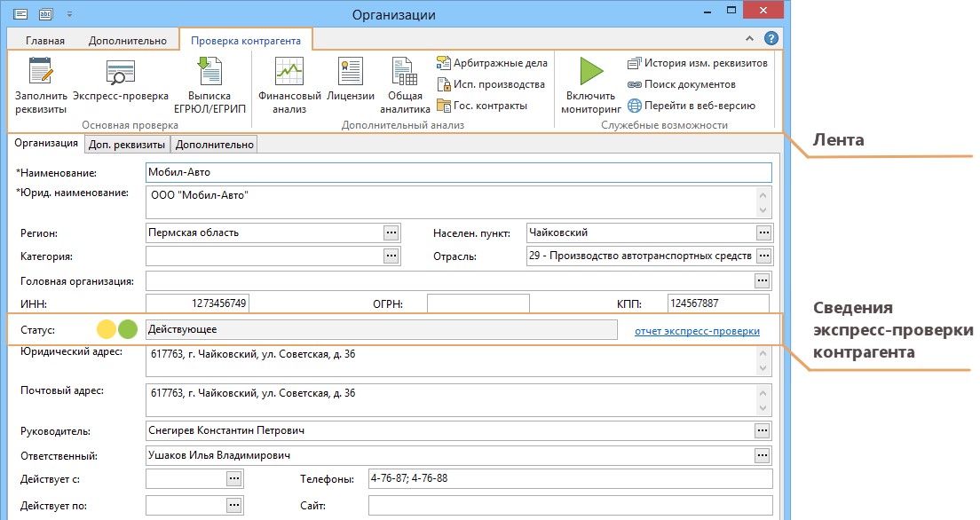Open the отчет экспресс-проверки link

point(697,331)
